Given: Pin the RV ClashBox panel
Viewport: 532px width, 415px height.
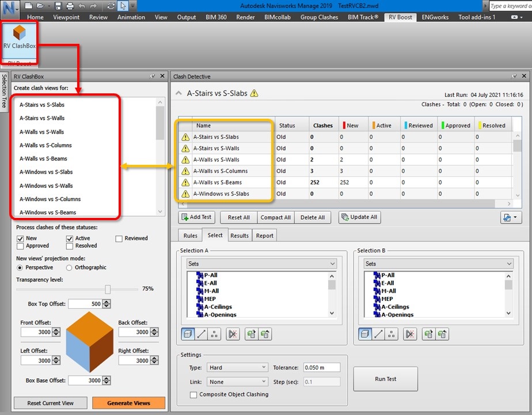Looking at the screenshot, I should click(153, 76).
